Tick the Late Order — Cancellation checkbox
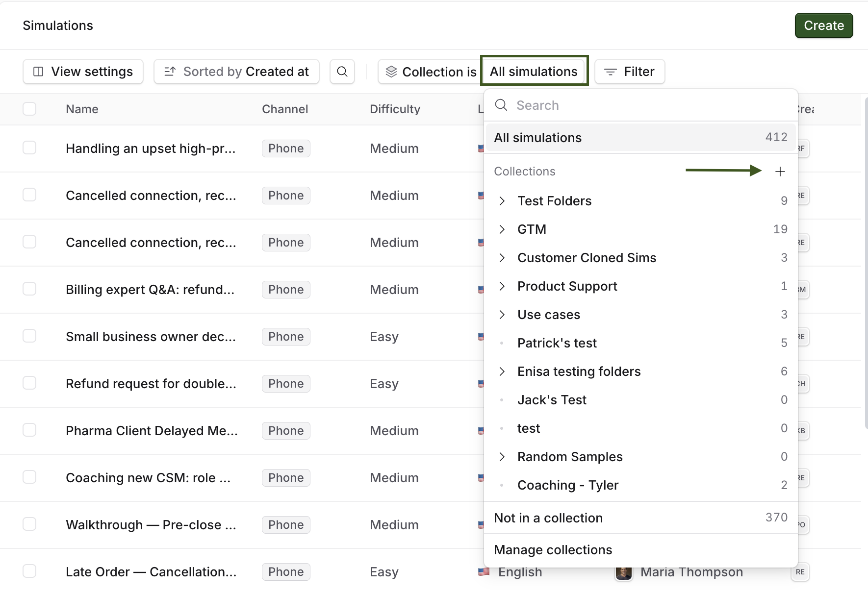The width and height of the screenshot is (868, 593). [29, 571]
